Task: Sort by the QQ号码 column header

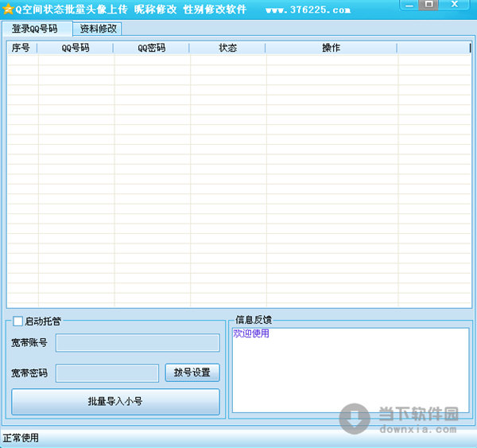Action: tap(76, 48)
